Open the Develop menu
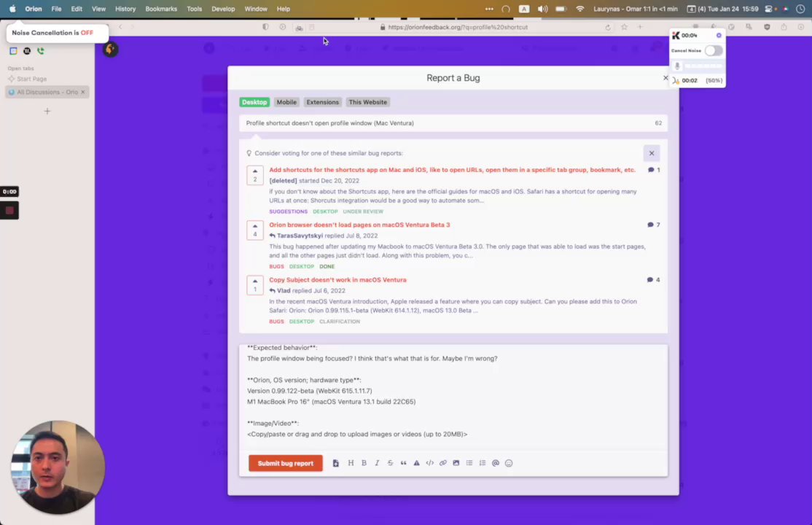This screenshot has height=525, width=812. (223, 9)
